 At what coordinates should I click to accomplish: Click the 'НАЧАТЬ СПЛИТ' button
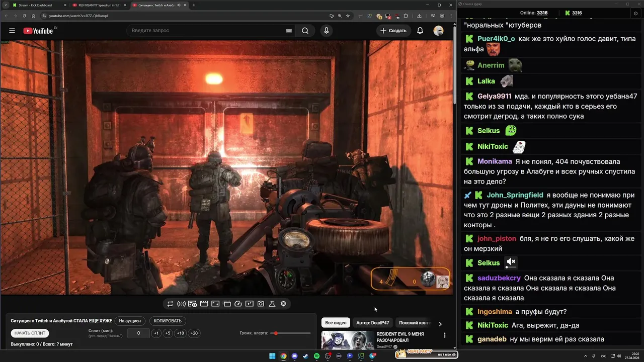30,333
